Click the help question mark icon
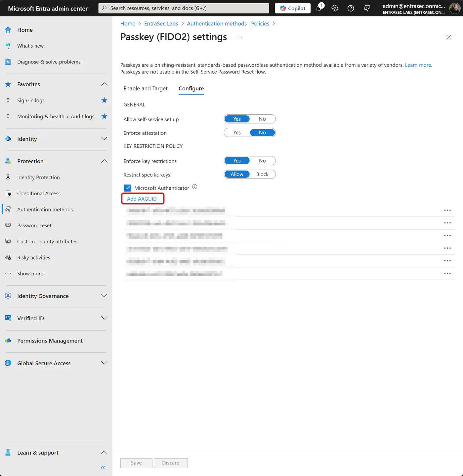The width and height of the screenshot is (463, 476). [351, 8]
